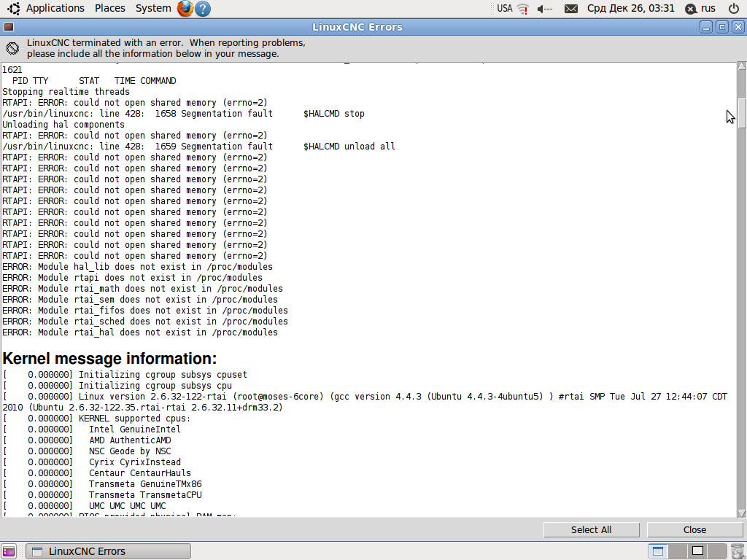The width and height of the screenshot is (747, 560).
Task: Click the 'Centaur CentaurHauls' line
Action: pyautogui.click(x=97, y=472)
